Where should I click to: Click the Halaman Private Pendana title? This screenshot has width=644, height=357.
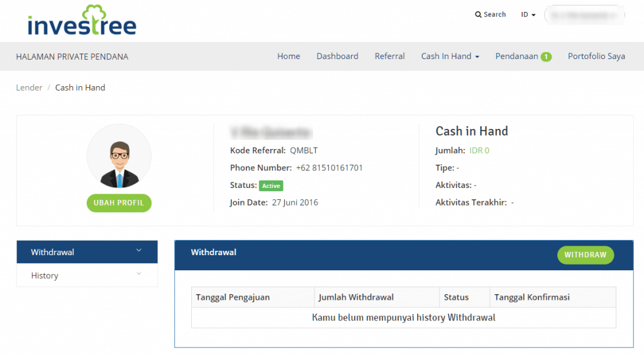[x=72, y=57]
